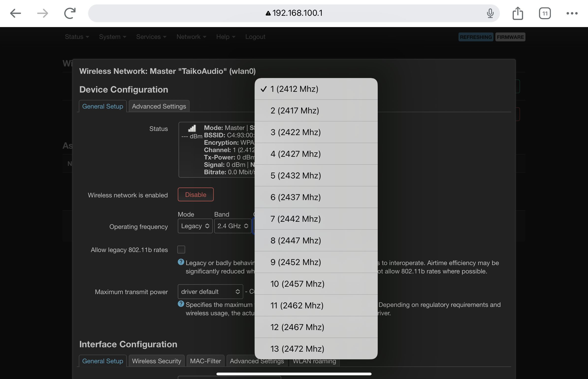
Task: Click the browser forward arrow
Action: click(x=42, y=13)
